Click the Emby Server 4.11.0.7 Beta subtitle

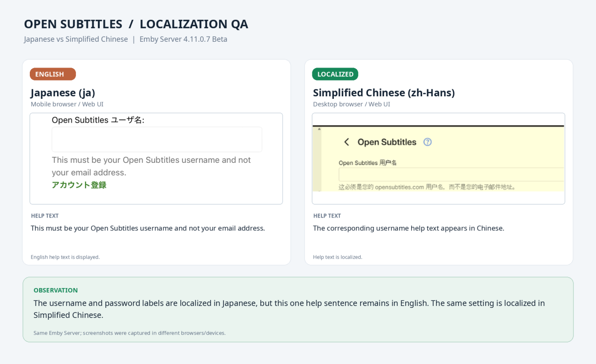(183, 39)
